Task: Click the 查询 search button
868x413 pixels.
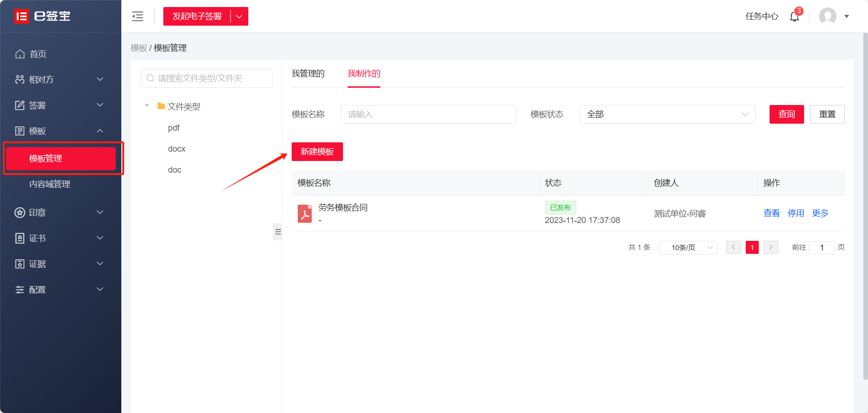Action: pos(786,114)
